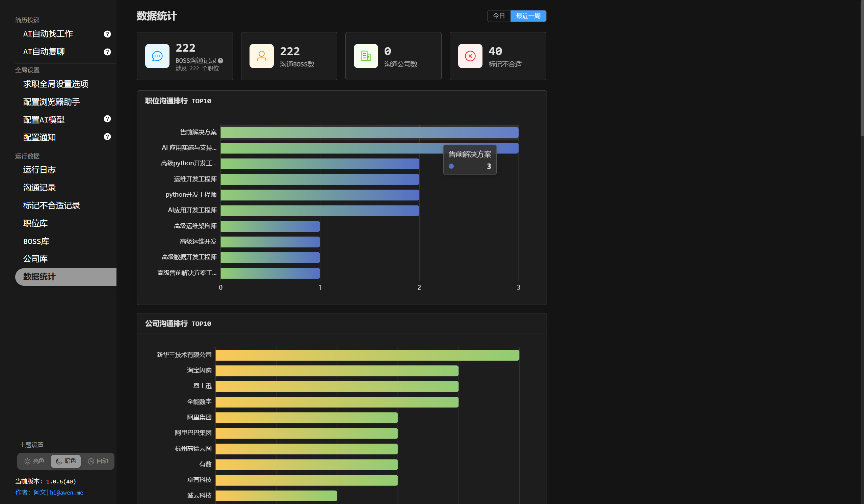Select the 暗色 dark theme option
Viewport: 864px width, 504px height.
66,461
